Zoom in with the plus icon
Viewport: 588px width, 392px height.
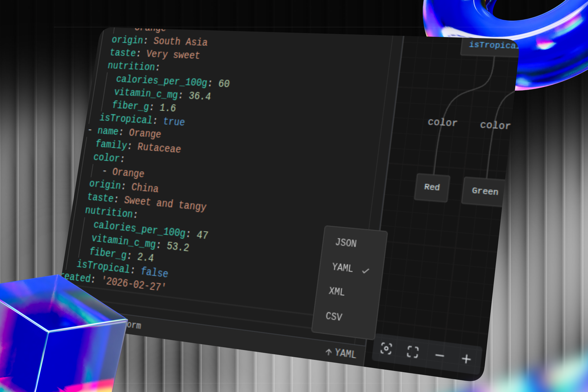coord(466,359)
